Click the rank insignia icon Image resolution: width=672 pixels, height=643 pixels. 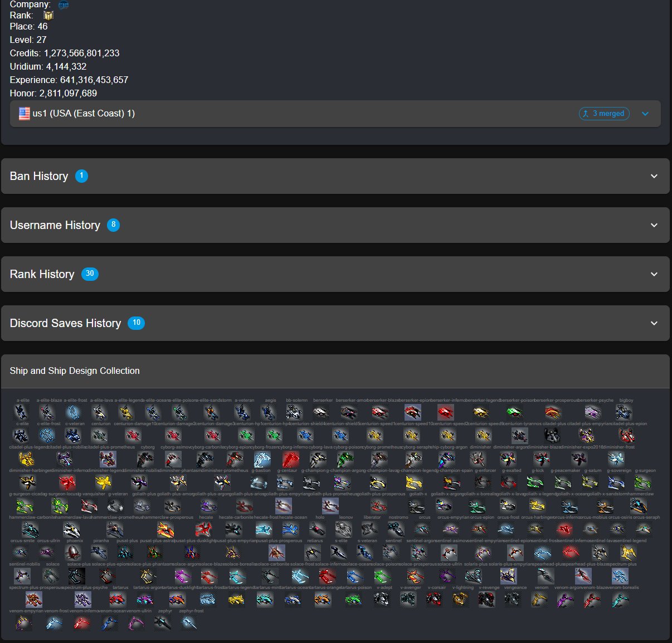(x=48, y=16)
